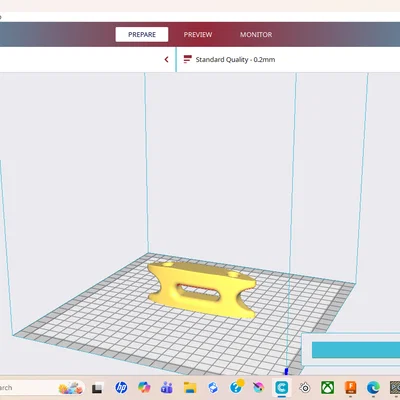Open File Explorer from taskbar
The height and width of the screenshot is (400, 400).
click(190, 388)
